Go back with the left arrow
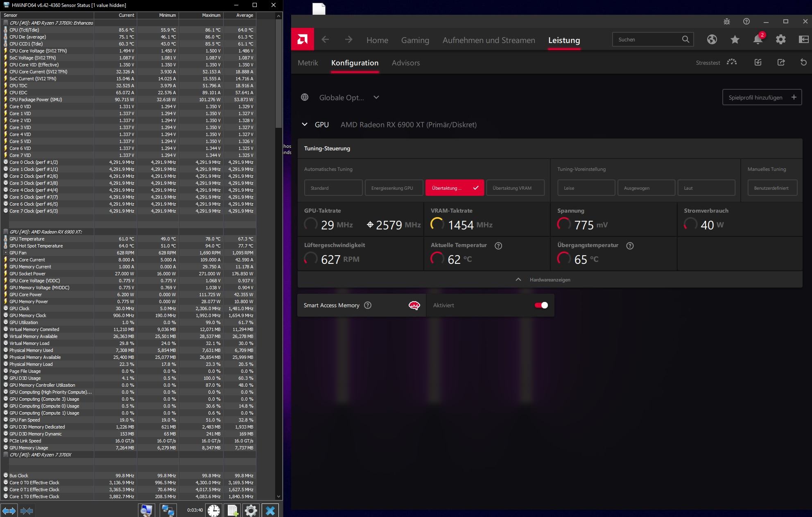This screenshot has height=517, width=812. (326, 39)
